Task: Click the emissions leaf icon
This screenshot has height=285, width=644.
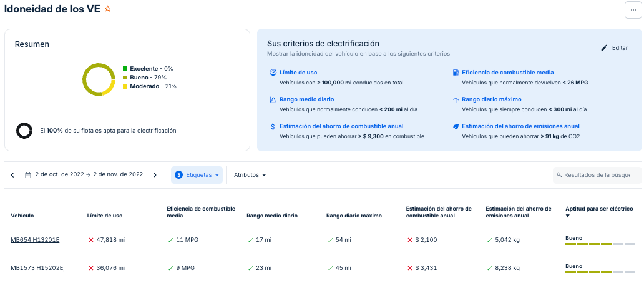Action: tap(456, 126)
